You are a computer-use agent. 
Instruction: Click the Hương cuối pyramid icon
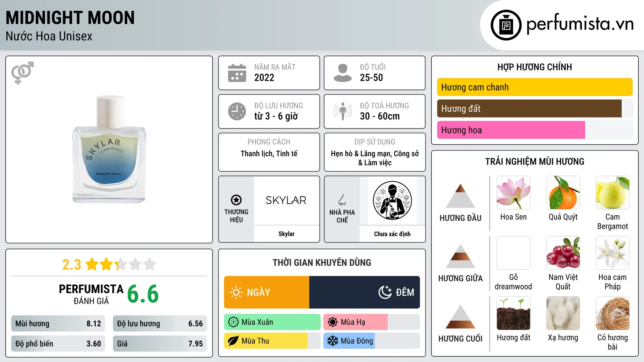click(460, 316)
